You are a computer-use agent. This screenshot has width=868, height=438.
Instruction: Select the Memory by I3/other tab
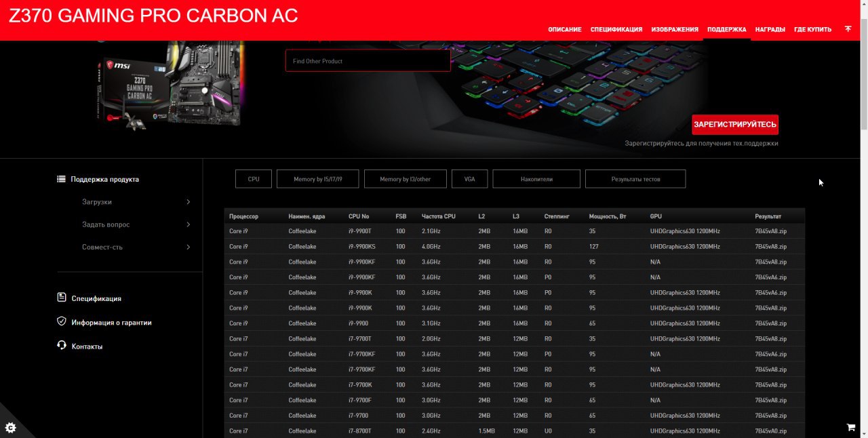point(406,179)
